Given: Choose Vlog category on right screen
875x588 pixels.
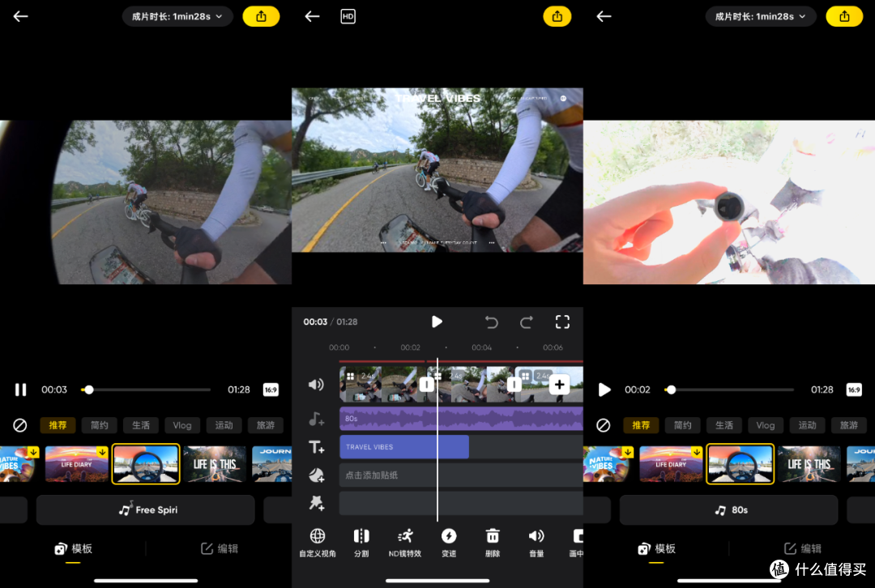Looking at the screenshot, I should (x=765, y=425).
